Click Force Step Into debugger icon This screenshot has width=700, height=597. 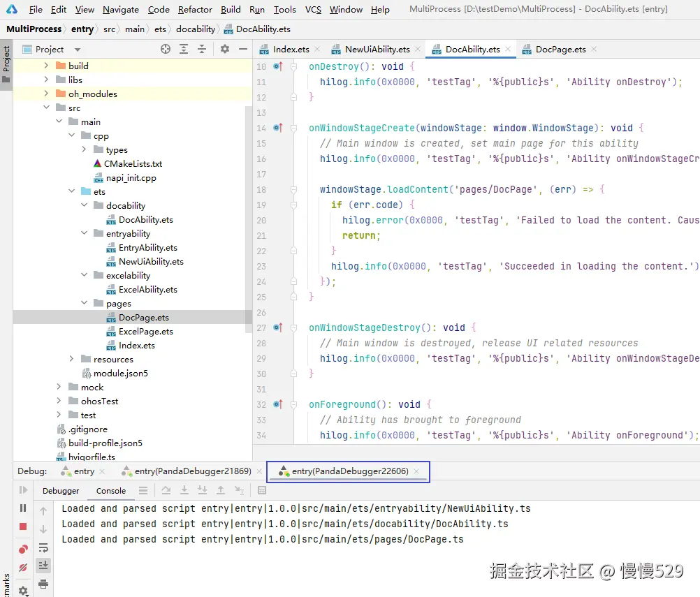coord(202,490)
